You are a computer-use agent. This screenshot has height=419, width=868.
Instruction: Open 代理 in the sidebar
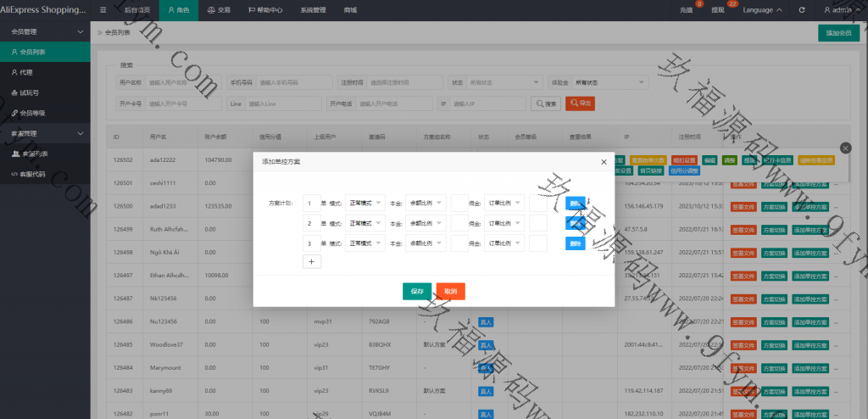tap(26, 72)
